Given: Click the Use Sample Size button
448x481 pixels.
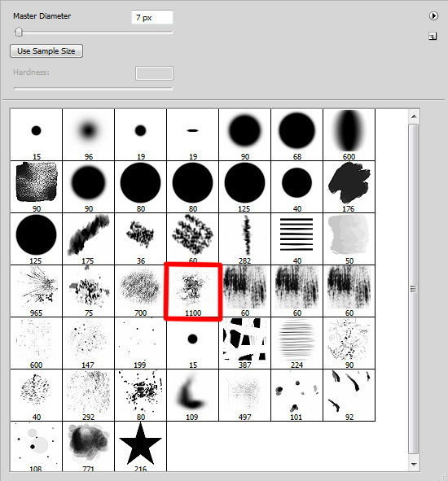Looking at the screenshot, I should click(x=46, y=51).
